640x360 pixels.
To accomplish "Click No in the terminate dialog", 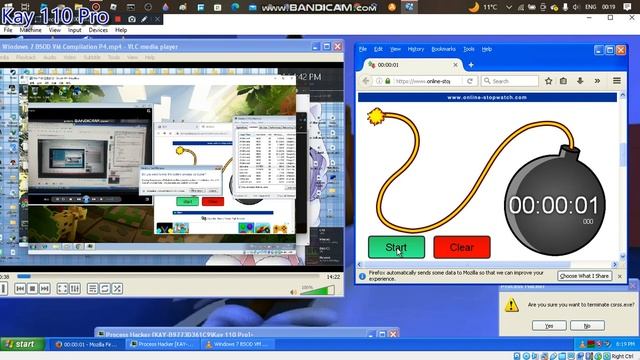I will click(x=587, y=326).
